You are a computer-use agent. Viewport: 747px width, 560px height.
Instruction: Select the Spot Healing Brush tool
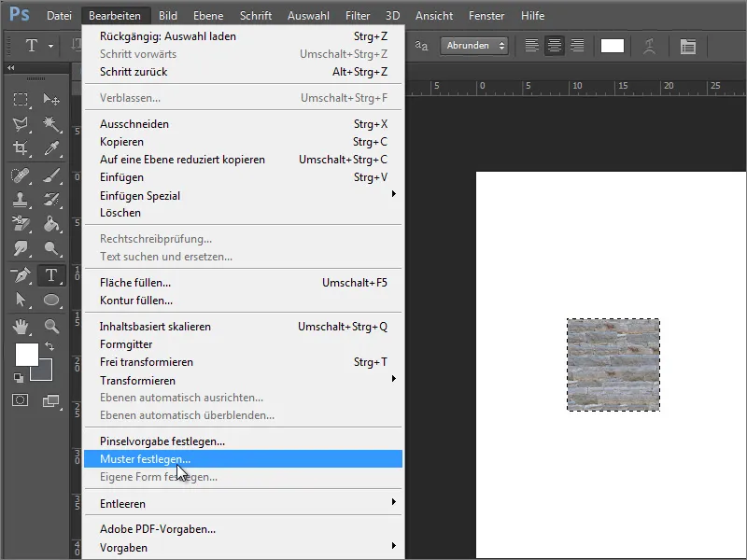pos(20,175)
